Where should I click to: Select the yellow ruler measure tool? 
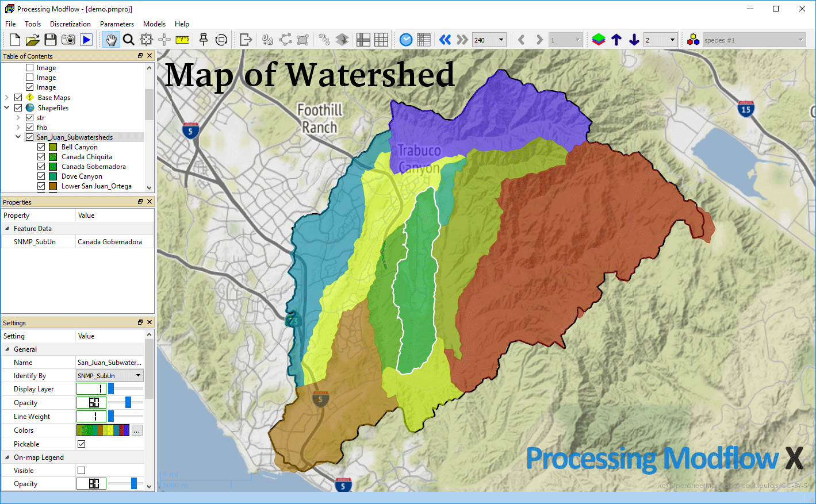(182, 40)
